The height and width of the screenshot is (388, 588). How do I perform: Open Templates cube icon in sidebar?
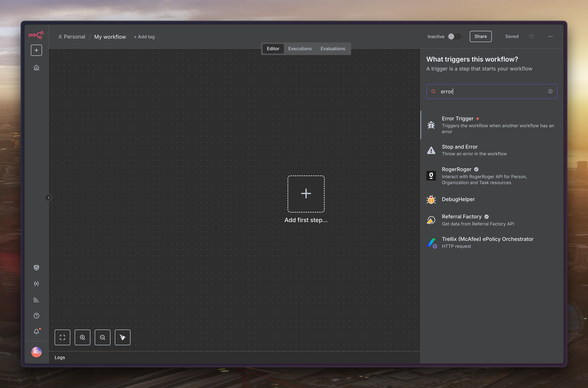tap(36, 267)
